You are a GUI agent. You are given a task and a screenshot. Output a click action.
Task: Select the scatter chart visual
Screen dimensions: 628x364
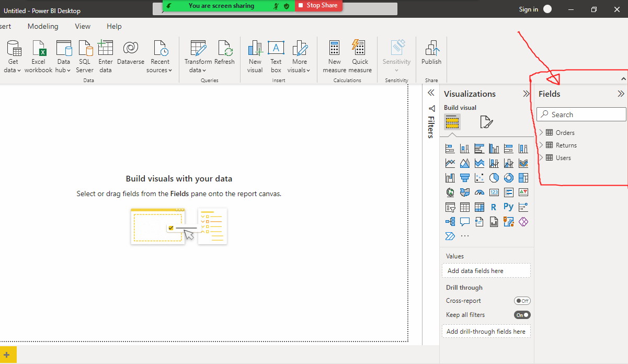[x=479, y=178]
